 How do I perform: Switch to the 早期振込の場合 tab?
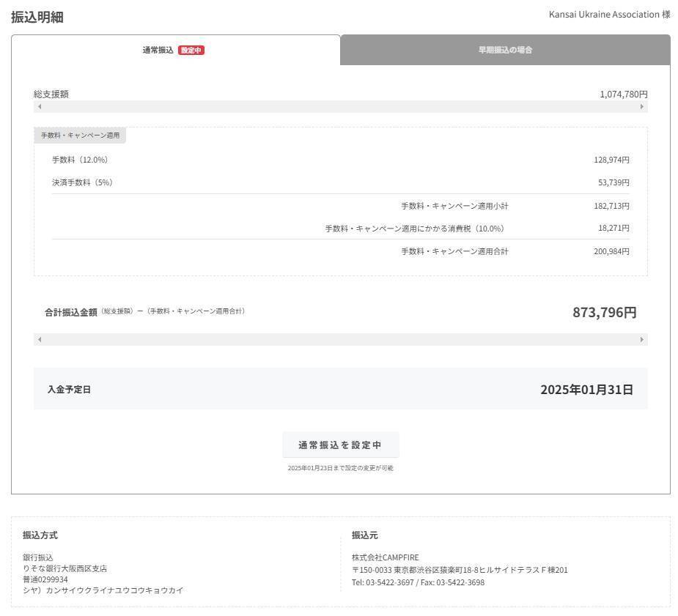[x=505, y=51]
